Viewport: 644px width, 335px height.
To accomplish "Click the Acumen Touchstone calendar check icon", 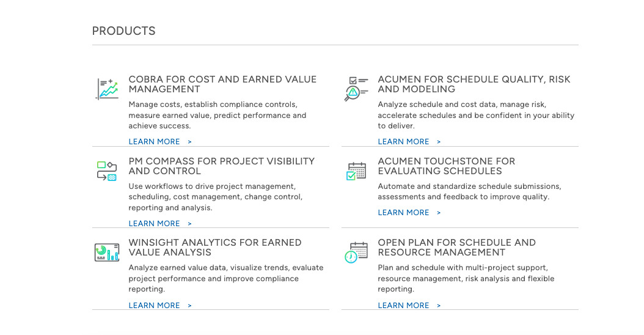I will (356, 171).
